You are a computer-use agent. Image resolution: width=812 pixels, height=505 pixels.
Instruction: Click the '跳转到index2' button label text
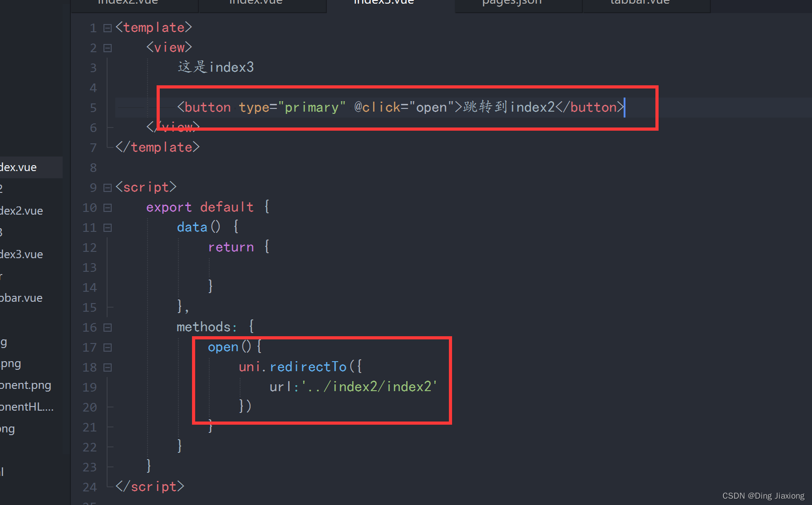pyautogui.click(x=509, y=108)
